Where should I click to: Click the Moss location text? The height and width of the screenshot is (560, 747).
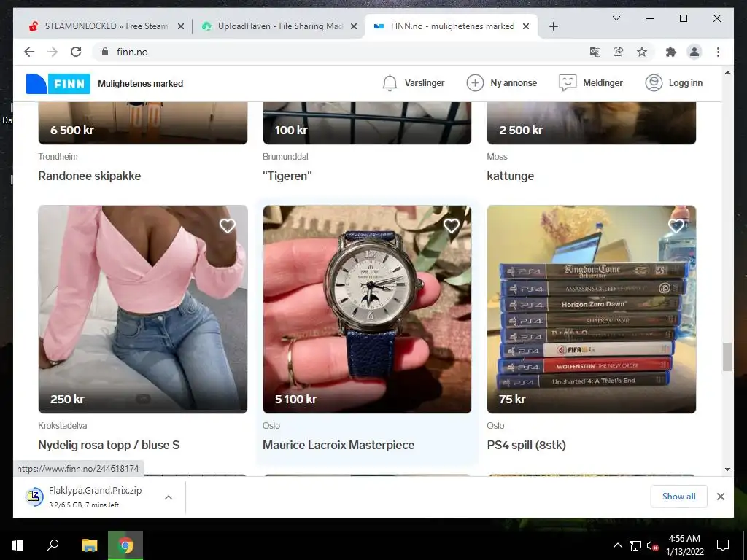click(x=497, y=157)
